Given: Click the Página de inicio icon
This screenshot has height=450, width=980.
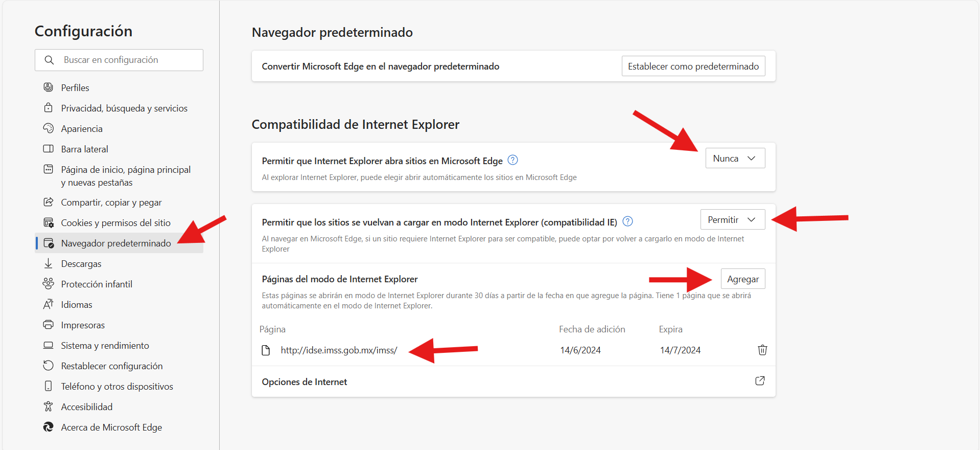Looking at the screenshot, I should click(x=49, y=169).
